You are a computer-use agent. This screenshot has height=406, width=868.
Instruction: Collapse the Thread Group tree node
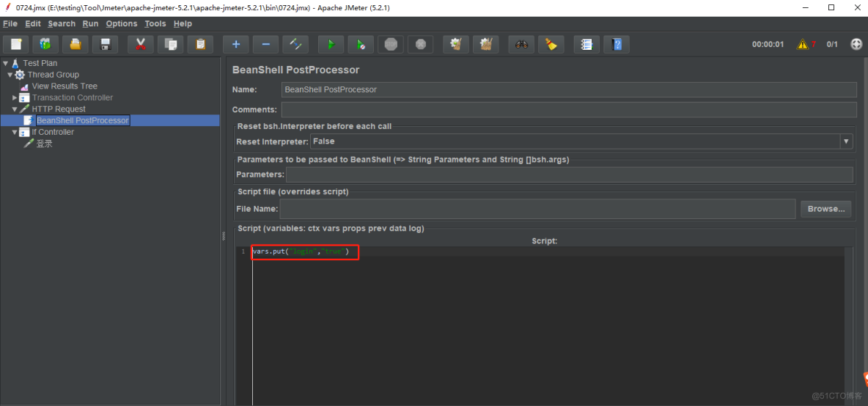pos(10,75)
